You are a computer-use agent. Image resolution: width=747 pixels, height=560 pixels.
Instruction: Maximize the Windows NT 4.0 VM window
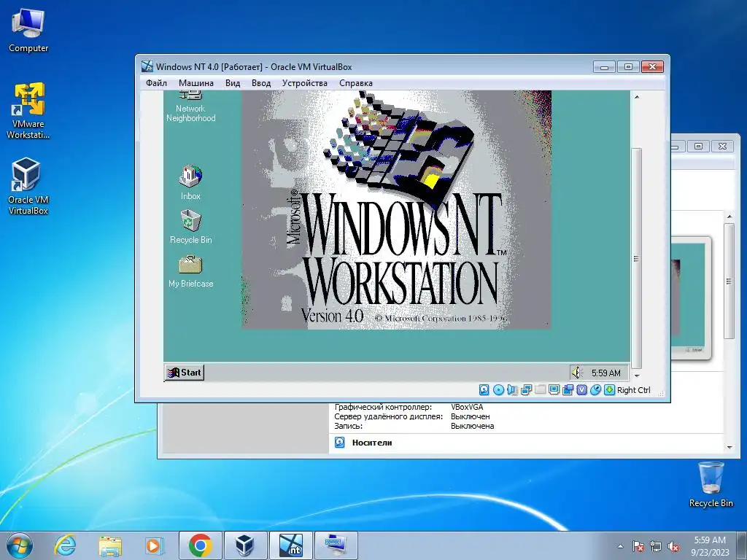(x=628, y=66)
